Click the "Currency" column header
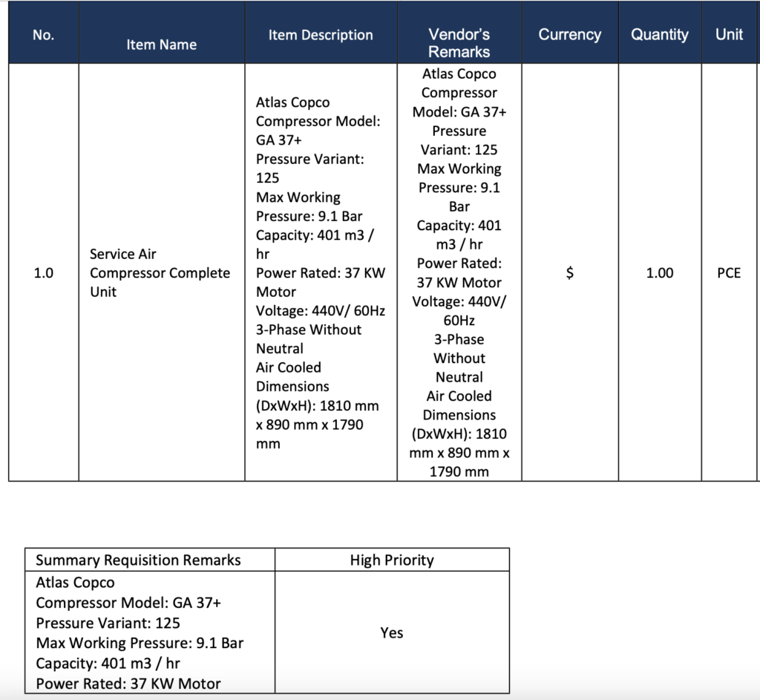This screenshot has width=760, height=700. pos(569,35)
